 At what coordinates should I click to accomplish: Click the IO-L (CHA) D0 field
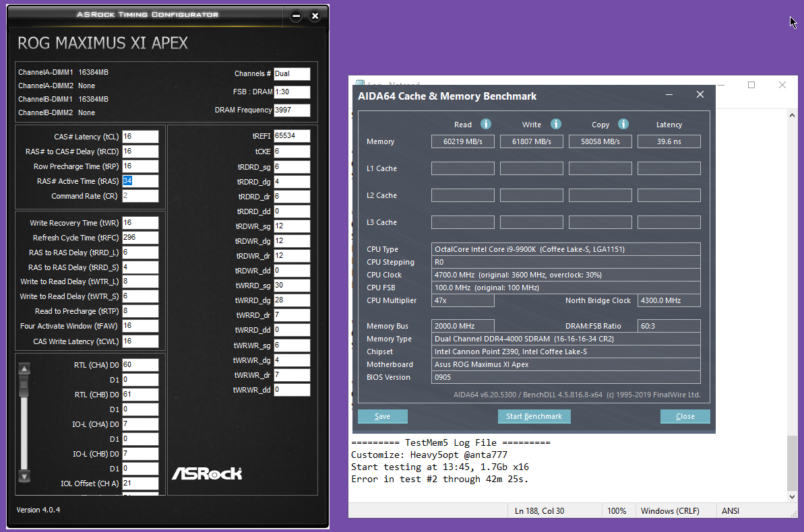coord(140,424)
